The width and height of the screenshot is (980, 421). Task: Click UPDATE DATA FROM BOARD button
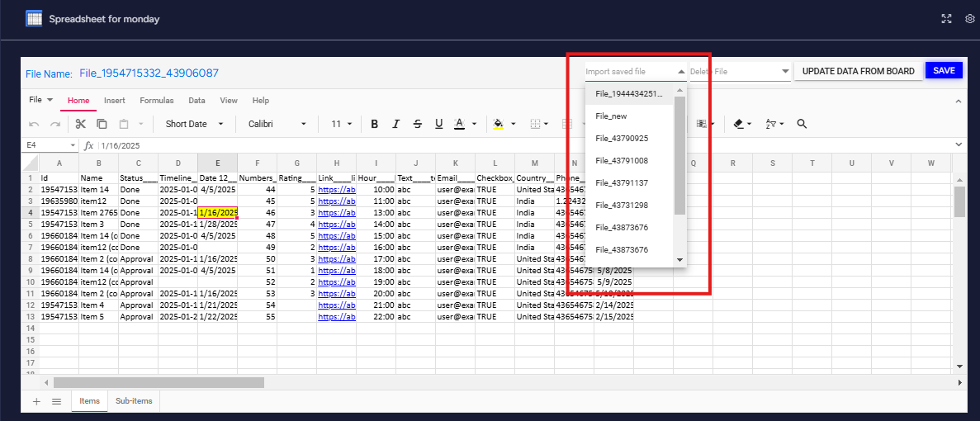858,71
